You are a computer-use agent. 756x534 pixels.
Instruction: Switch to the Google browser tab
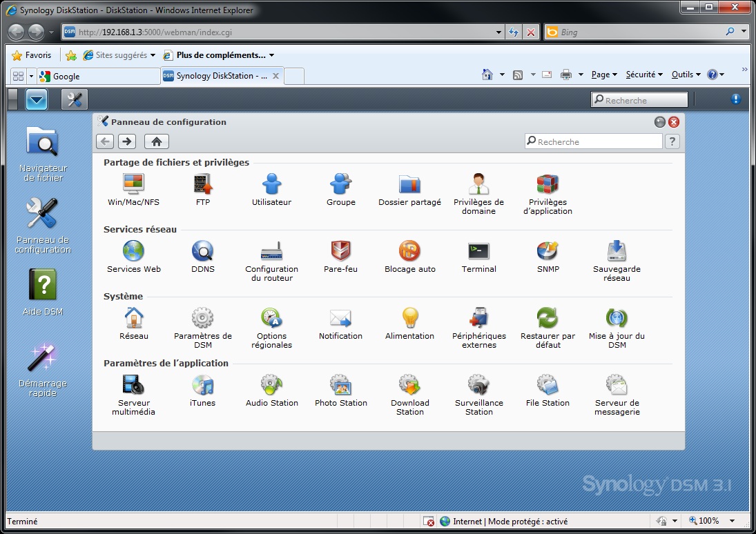pos(98,76)
